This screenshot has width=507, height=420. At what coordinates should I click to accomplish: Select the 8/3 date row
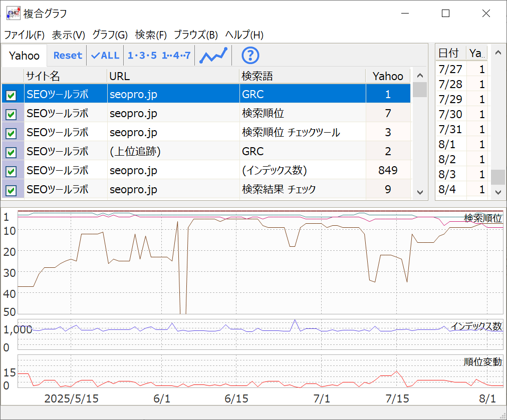[462, 174]
